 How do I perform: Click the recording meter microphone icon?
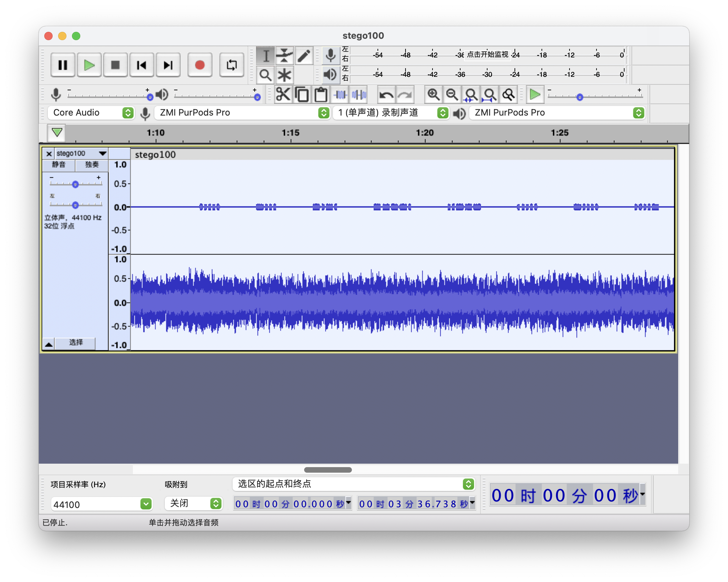330,55
